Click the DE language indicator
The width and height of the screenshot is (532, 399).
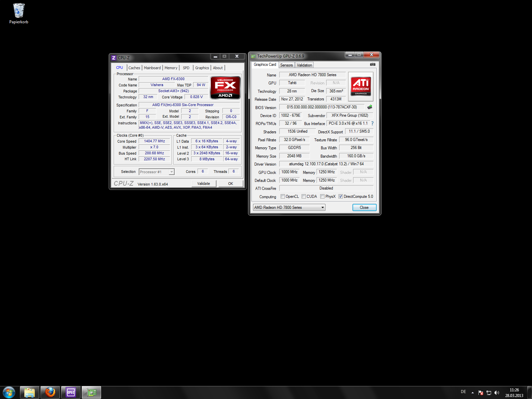(x=464, y=392)
